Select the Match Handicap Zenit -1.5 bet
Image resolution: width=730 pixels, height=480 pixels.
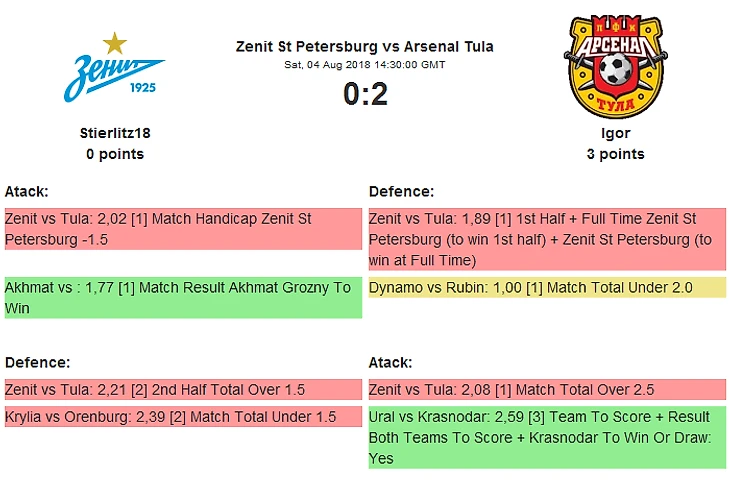point(183,229)
